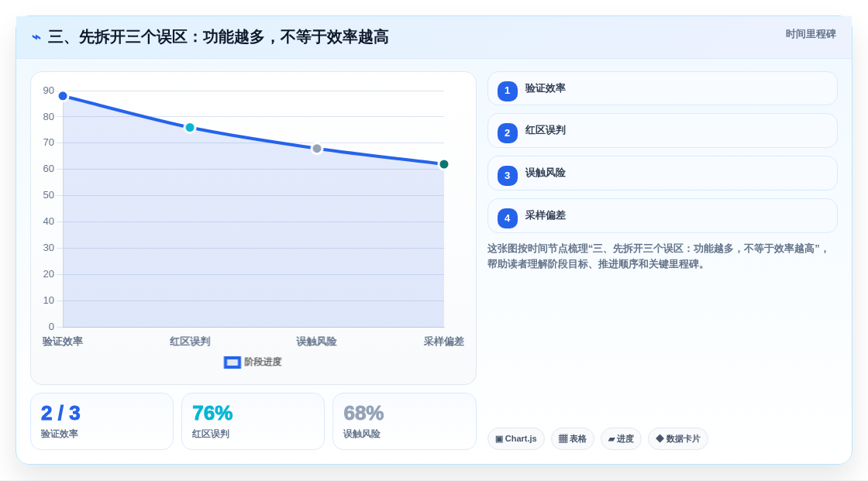Screen dimensions: 868x481
Task: Click the section heading 三、先拆开三个误区
Action: coord(218,37)
